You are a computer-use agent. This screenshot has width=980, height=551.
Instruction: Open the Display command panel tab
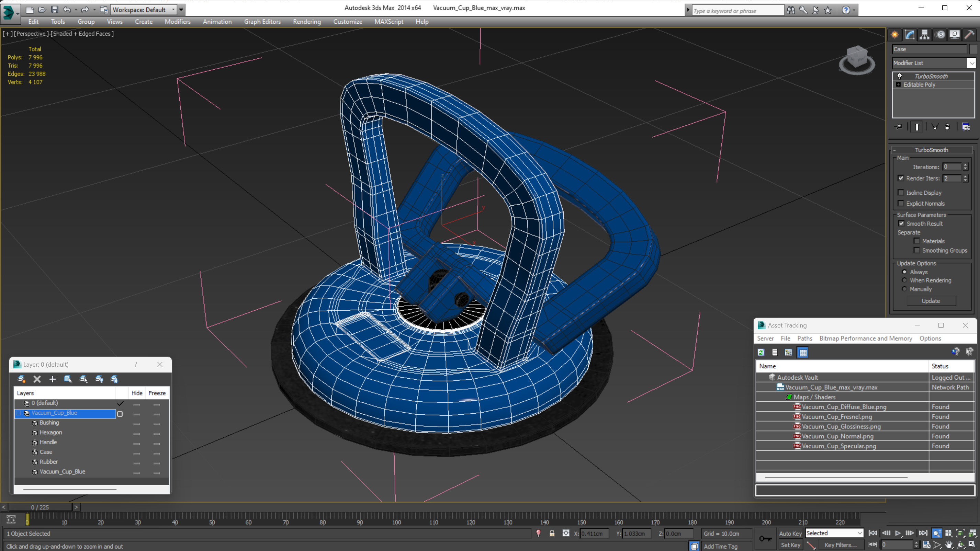[x=955, y=35]
